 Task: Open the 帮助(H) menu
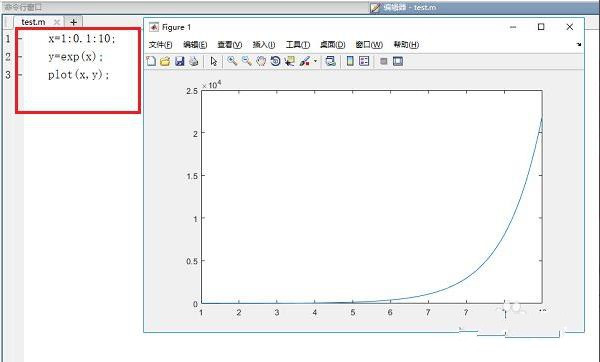tap(406, 45)
